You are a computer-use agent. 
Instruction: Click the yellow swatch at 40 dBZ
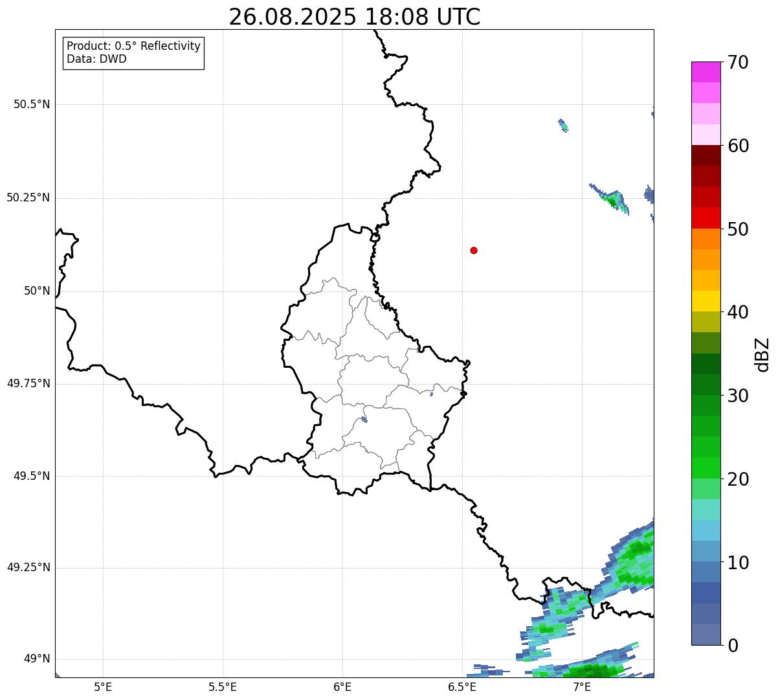coord(706,301)
